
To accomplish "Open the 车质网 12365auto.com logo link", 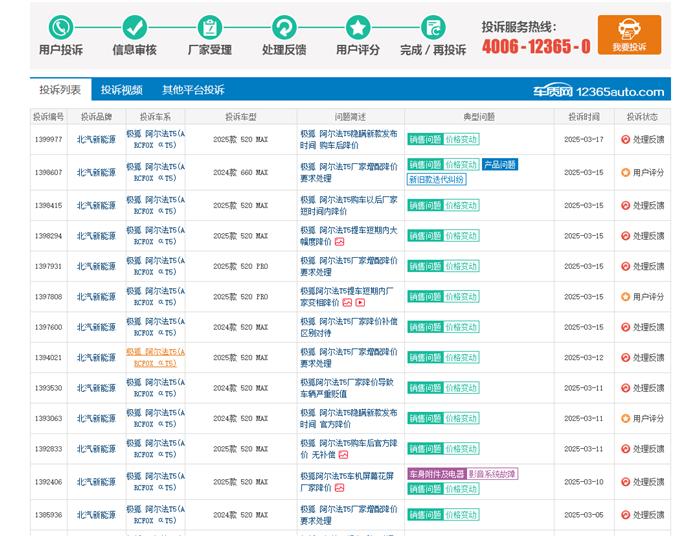I will click(597, 91).
